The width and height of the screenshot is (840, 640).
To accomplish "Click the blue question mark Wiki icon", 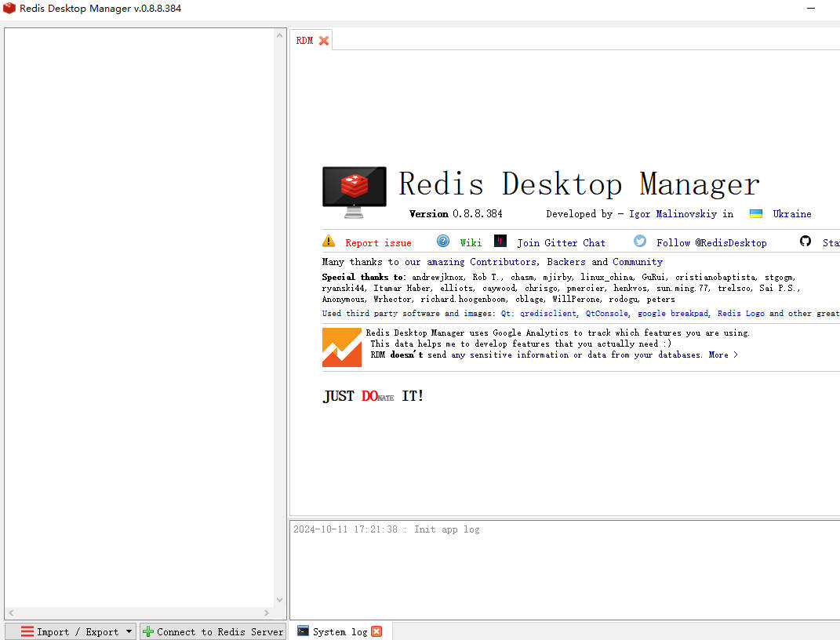I will pyautogui.click(x=443, y=241).
